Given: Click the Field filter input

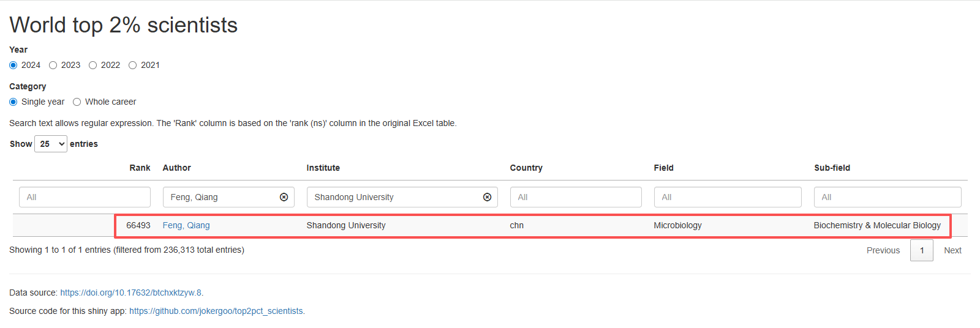Looking at the screenshot, I should (x=727, y=197).
